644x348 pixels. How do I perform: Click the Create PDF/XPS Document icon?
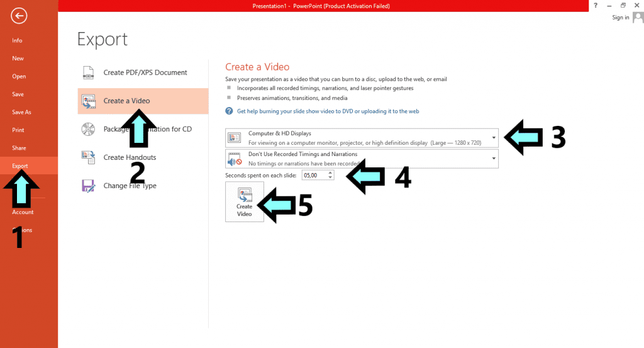click(x=88, y=72)
